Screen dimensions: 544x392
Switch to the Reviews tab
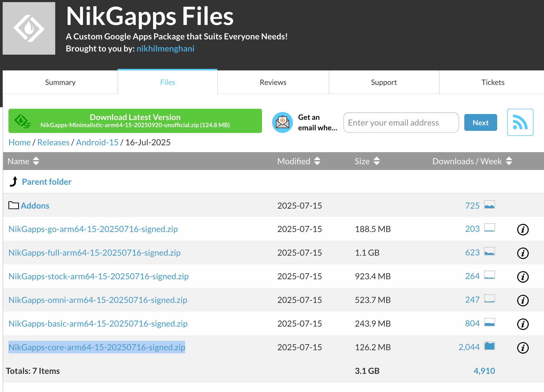point(273,82)
